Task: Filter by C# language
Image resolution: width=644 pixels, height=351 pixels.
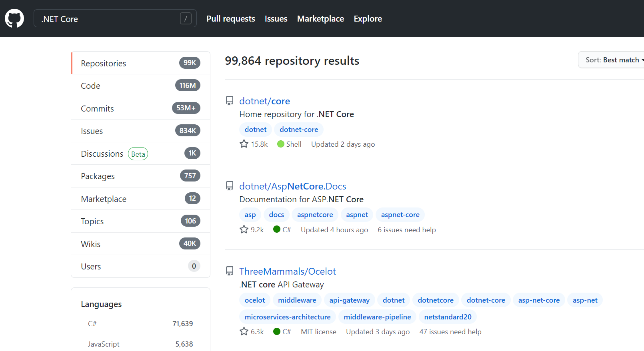Action: tap(140, 323)
